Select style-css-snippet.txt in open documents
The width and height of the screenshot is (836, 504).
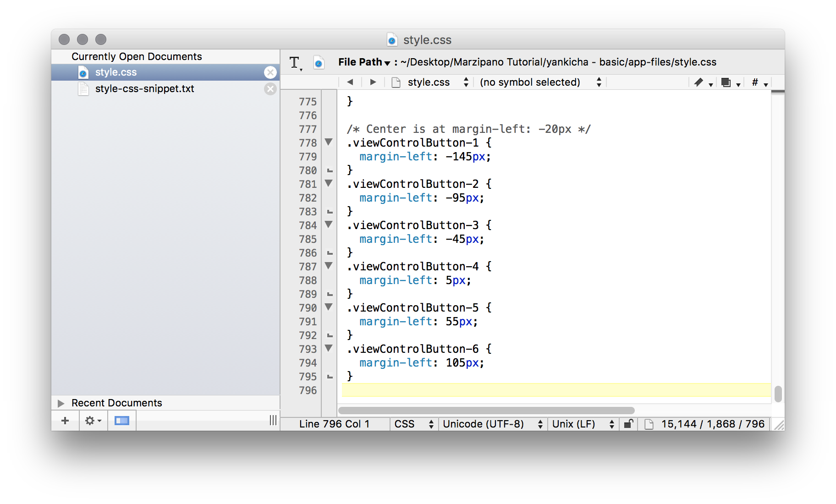(x=165, y=89)
